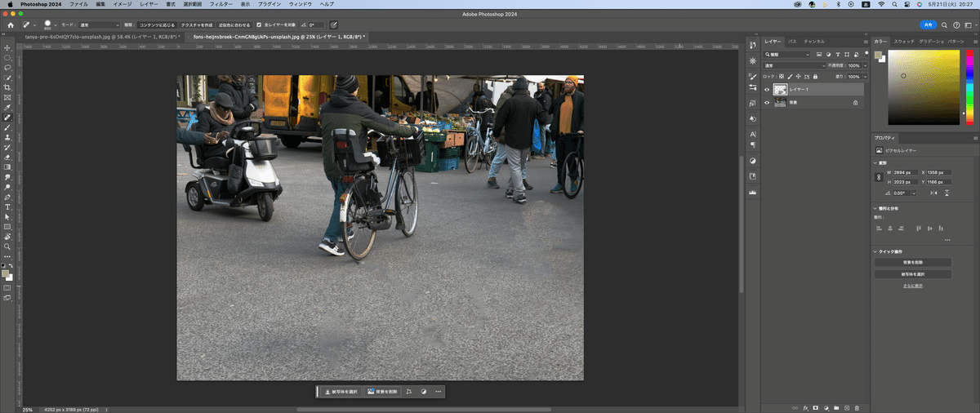This screenshot has height=413, width=980.
Task: Open the layer filter type 種類 dropdown
Action: (x=786, y=55)
